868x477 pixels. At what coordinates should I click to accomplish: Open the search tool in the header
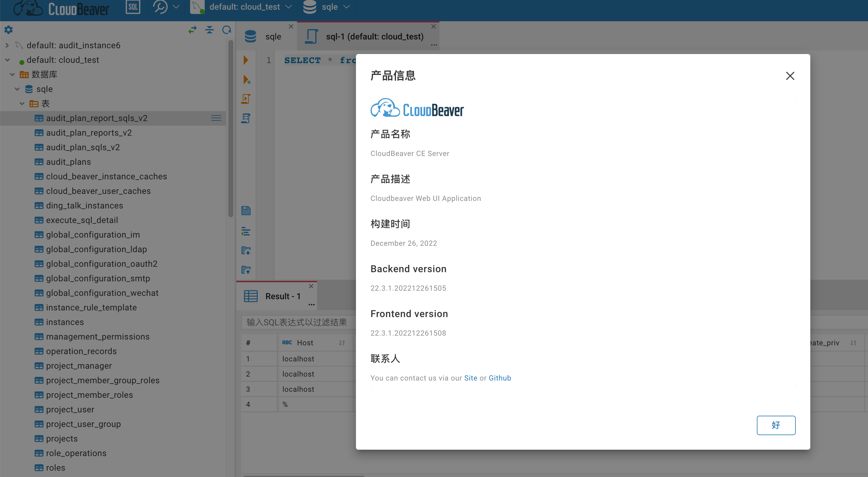coord(160,7)
